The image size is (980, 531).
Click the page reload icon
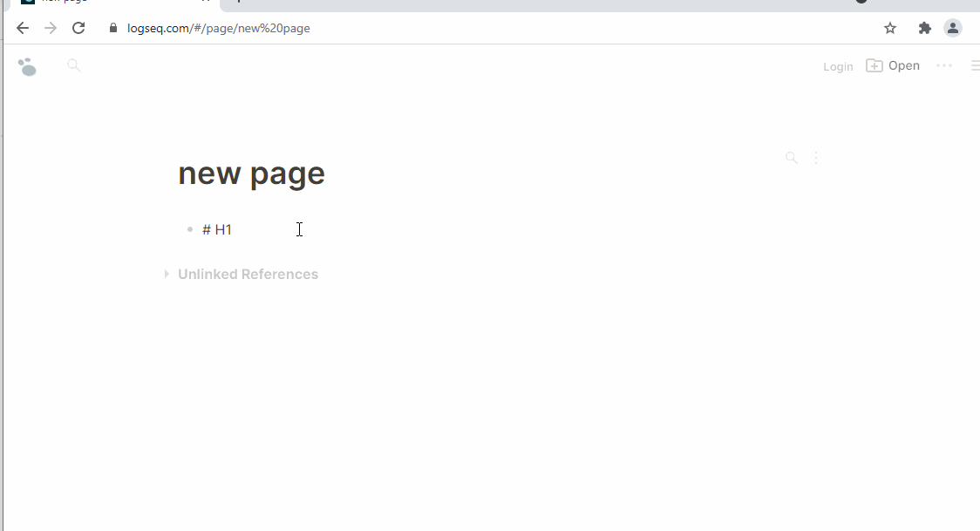click(x=78, y=27)
